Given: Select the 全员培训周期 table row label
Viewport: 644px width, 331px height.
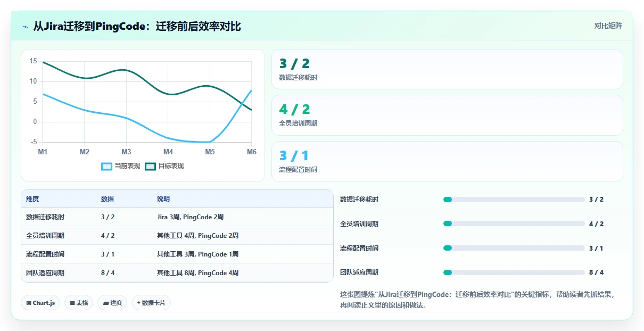Looking at the screenshot, I should [45, 236].
